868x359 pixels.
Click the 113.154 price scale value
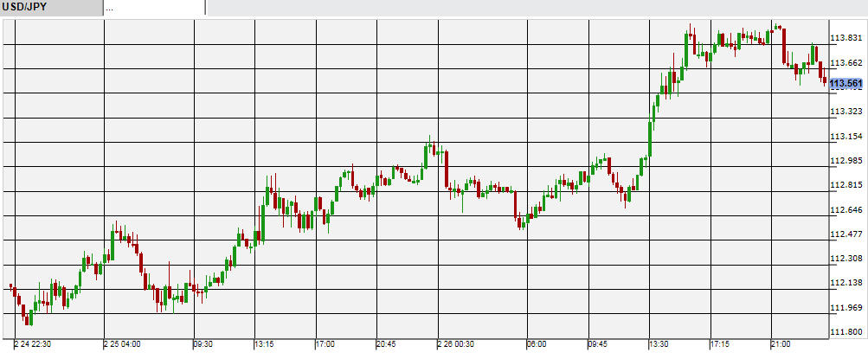pyautogui.click(x=846, y=137)
